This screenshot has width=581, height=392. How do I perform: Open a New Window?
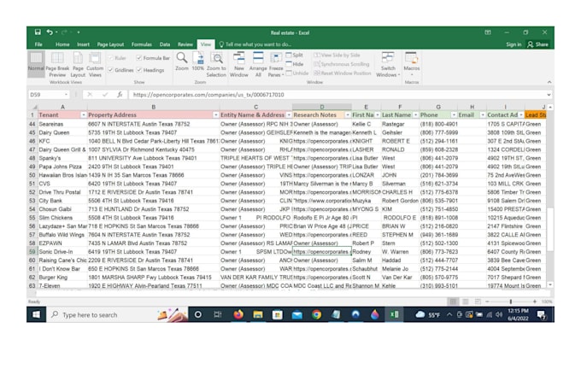239,64
